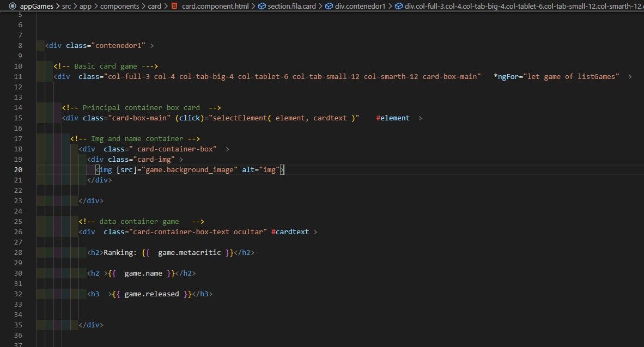Open the card breadcrumb folder
The height and width of the screenshot is (347, 644).
pos(154,6)
